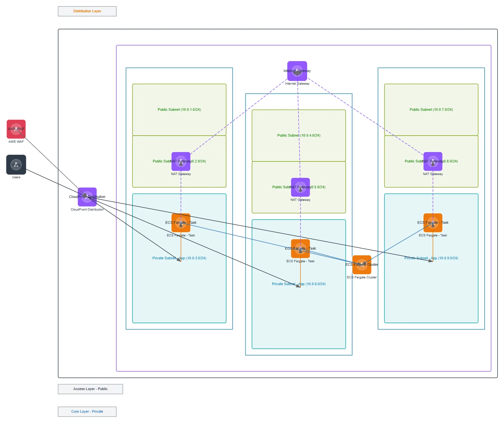
Task: Select Public Subnet (10.0.4.0/24) label
Action: [x=299, y=136]
